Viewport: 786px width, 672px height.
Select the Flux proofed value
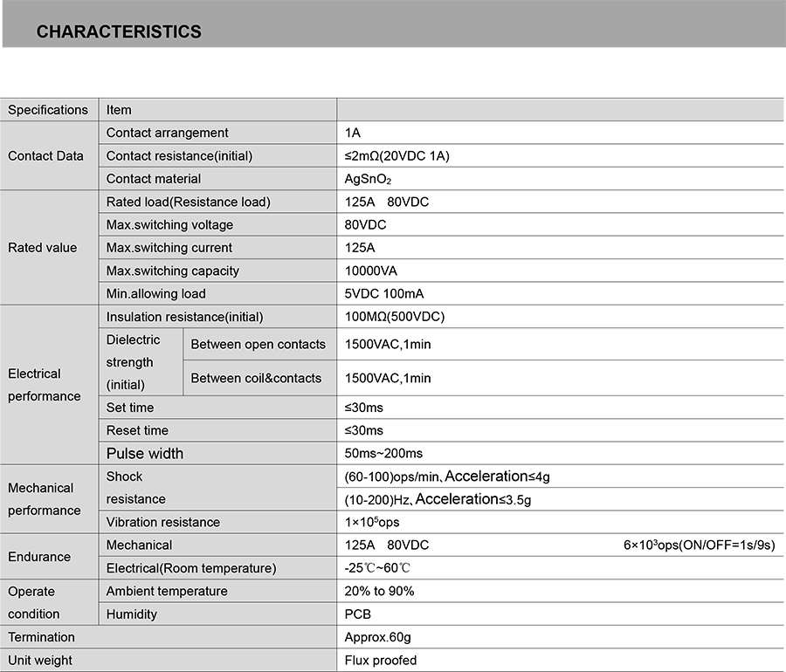pyautogui.click(x=381, y=660)
